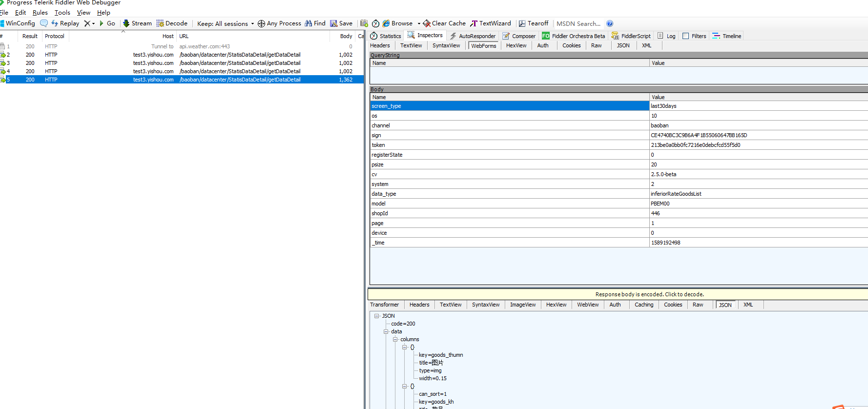Image resolution: width=868 pixels, height=409 pixels.
Task: Click the Tearoff toolbar button
Action: point(534,23)
